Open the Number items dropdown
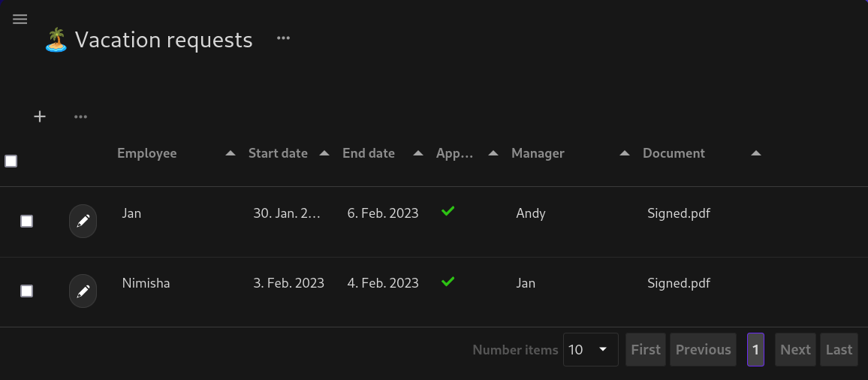 coord(590,349)
